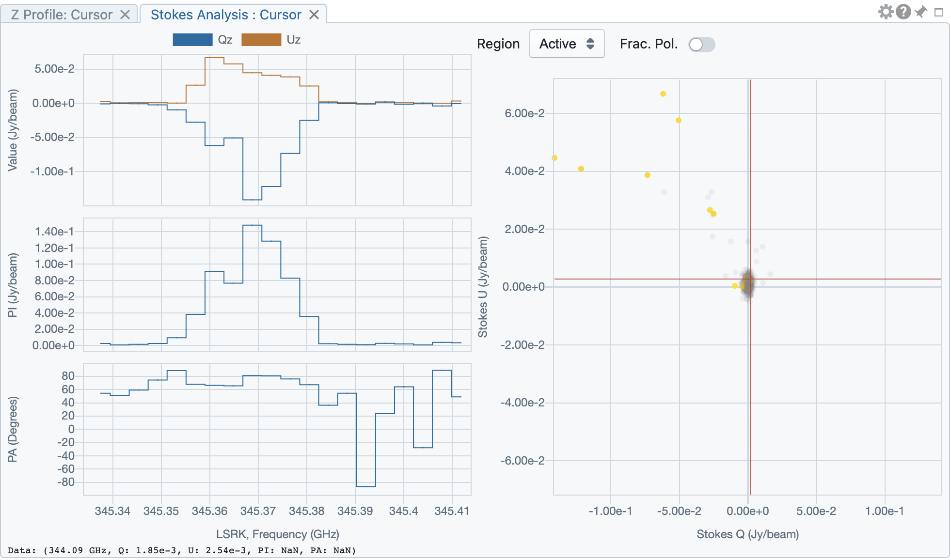The width and height of the screenshot is (951, 560).
Task: Open the Region selection dropdown
Action: coord(567,44)
